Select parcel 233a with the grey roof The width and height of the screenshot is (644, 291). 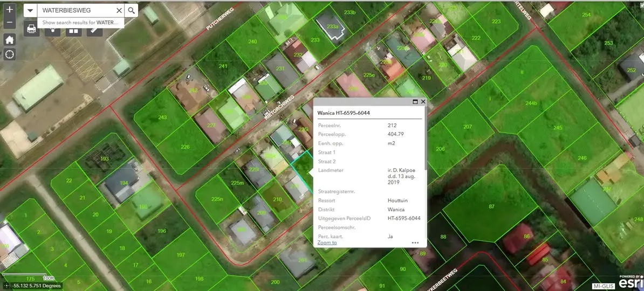coord(332,27)
